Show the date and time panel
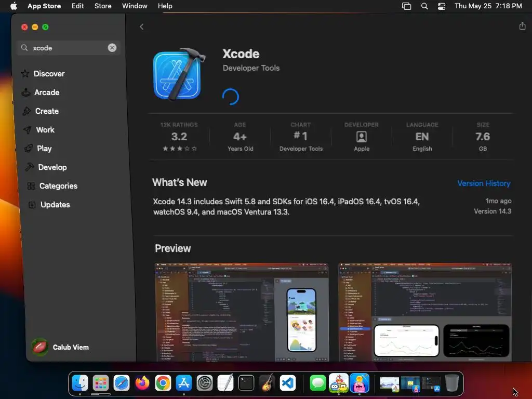The image size is (532, 399). click(x=488, y=6)
